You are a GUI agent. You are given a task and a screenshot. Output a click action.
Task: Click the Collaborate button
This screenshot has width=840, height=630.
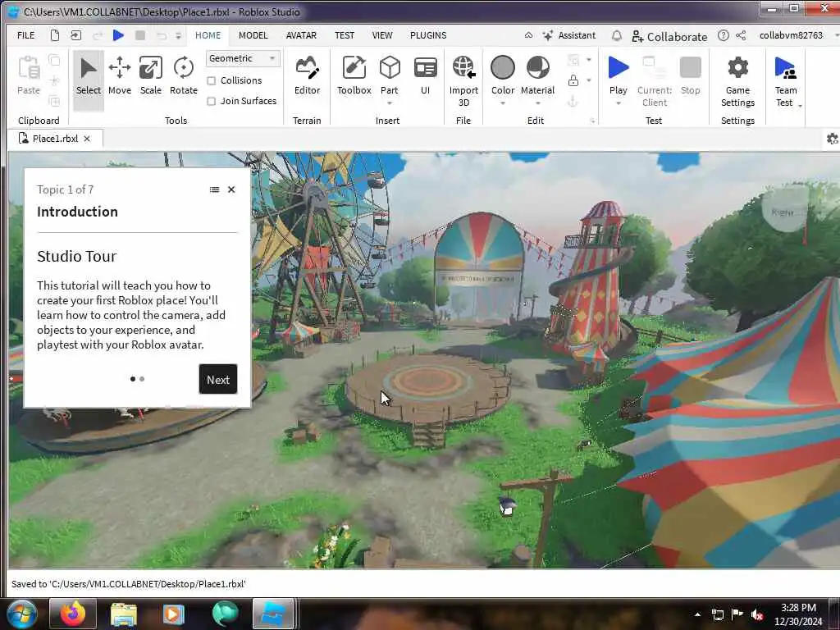pos(669,36)
